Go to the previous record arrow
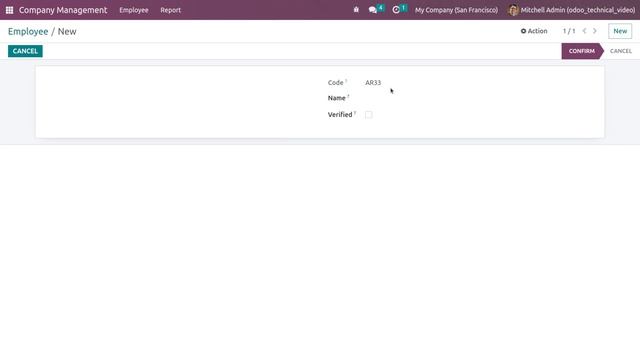The image size is (640, 360). point(584,31)
